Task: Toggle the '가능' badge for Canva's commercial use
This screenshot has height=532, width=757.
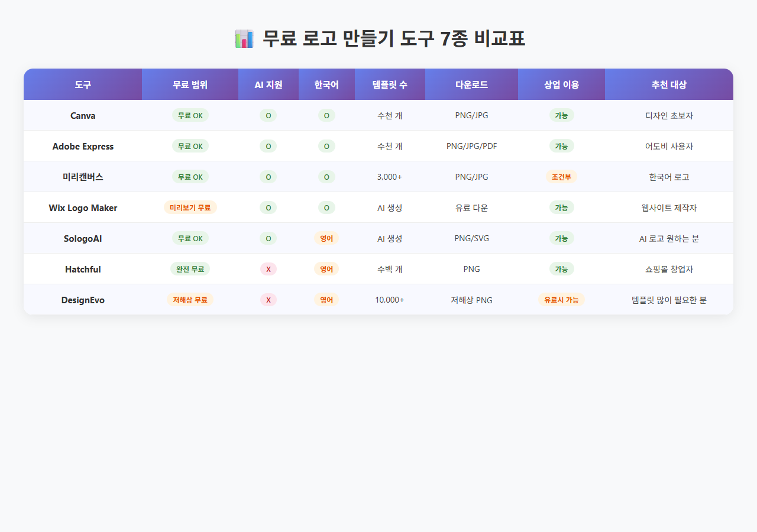Action: pyautogui.click(x=561, y=115)
